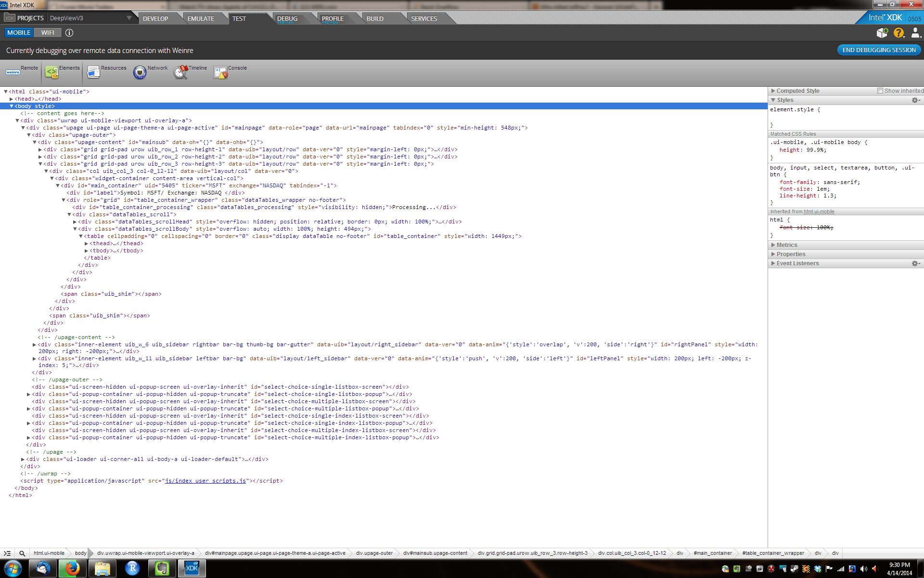Click the taskbar clock 9:30 PM
Screen dimensions: 924x578
[x=899, y=569]
